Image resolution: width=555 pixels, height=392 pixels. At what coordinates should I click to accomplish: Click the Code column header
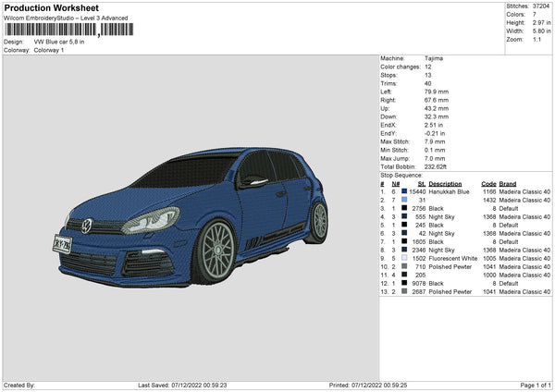488,183
